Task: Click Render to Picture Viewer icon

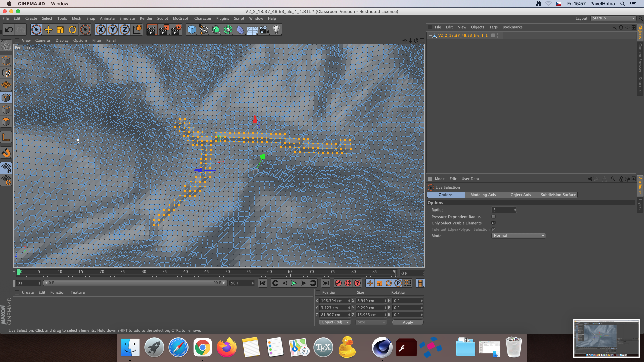Action: [x=164, y=30]
